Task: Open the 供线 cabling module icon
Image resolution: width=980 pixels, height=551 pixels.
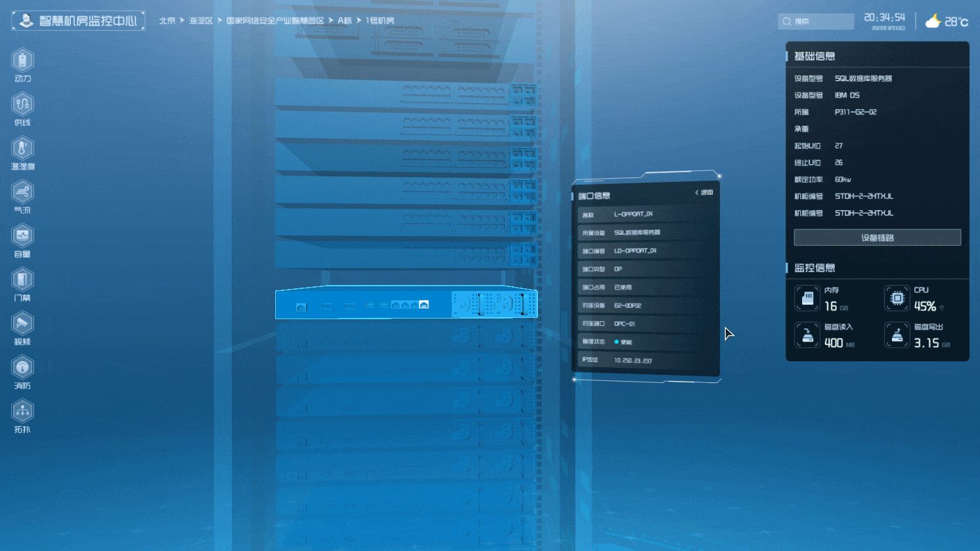Action: click(x=22, y=104)
